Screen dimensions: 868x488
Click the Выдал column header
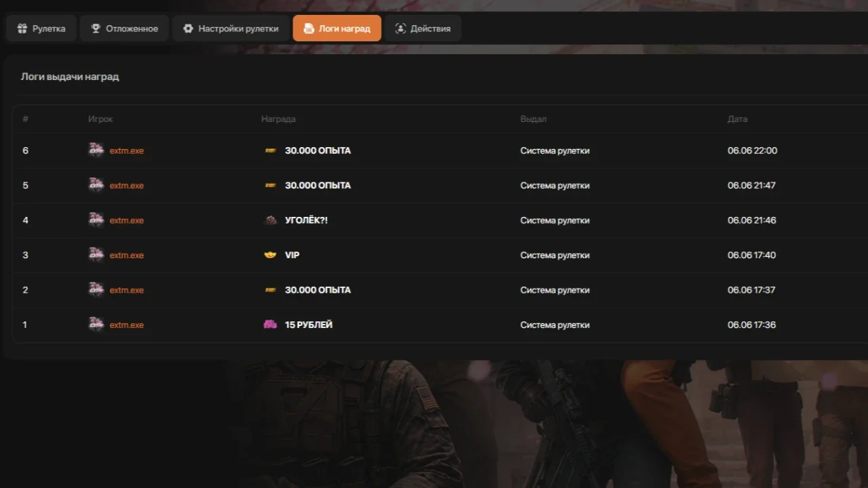coord(533,119)
